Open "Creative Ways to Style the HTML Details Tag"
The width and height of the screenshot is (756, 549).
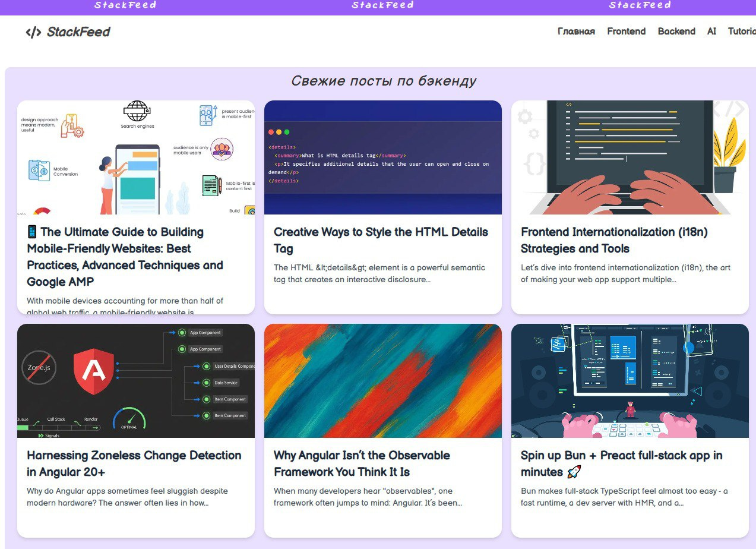[x=381, y=240]
